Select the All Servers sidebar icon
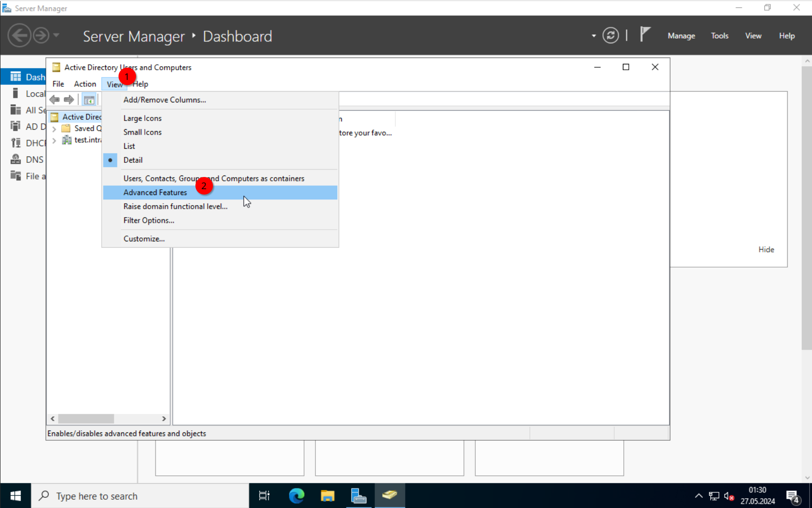Screen dimensions: 812x508 [x=16, y=110]
